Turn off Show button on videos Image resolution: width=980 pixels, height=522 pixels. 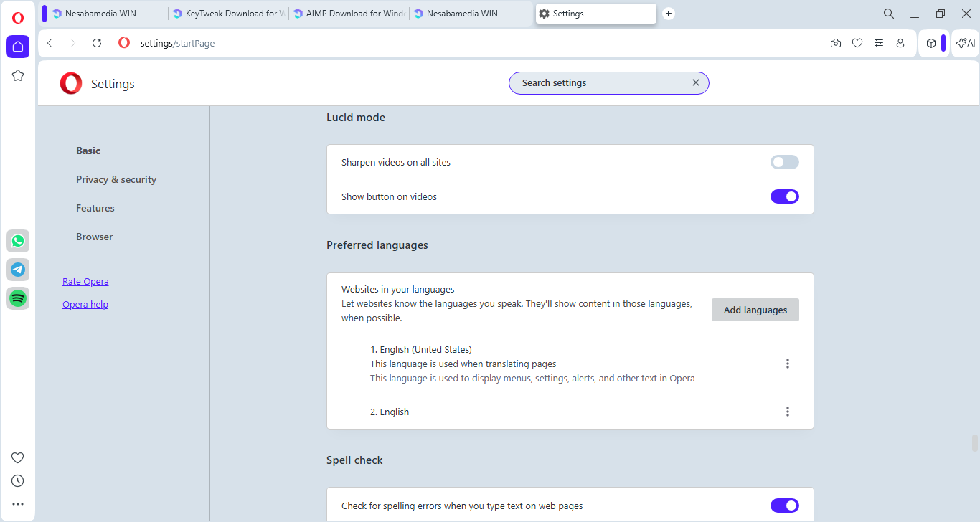784,196
